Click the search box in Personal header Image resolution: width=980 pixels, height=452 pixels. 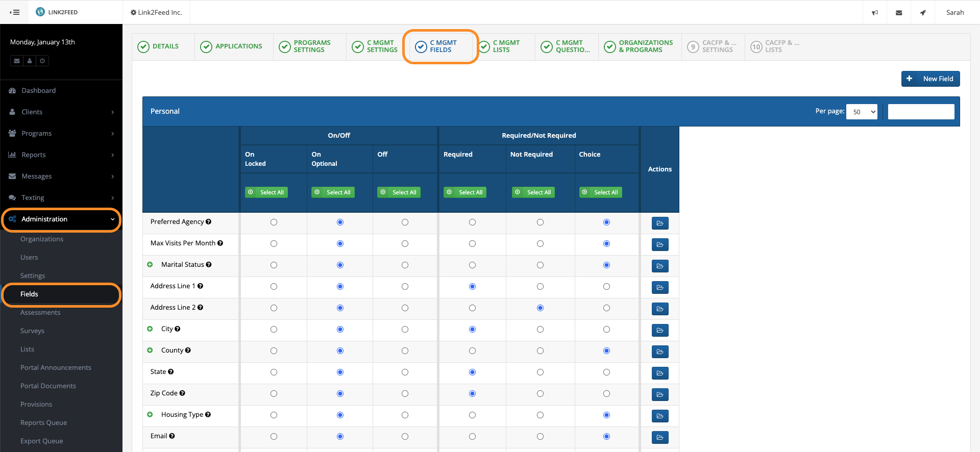pyautogui.click(x=921, y=112)
